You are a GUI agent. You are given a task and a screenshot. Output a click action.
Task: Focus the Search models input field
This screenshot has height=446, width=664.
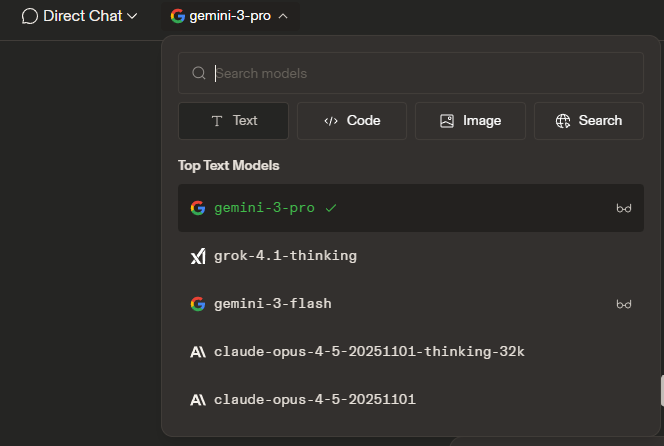click(x=420, y=73)
